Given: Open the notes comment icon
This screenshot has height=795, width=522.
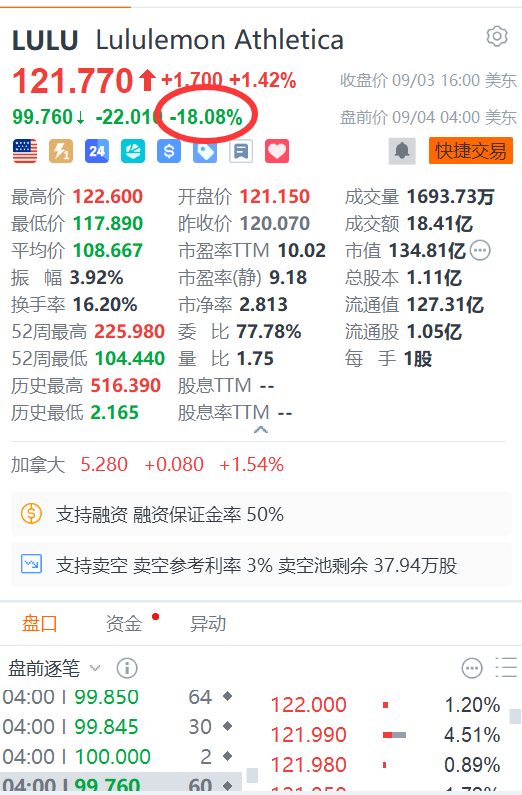Looking at the screenshot, I should pos(241,151).
